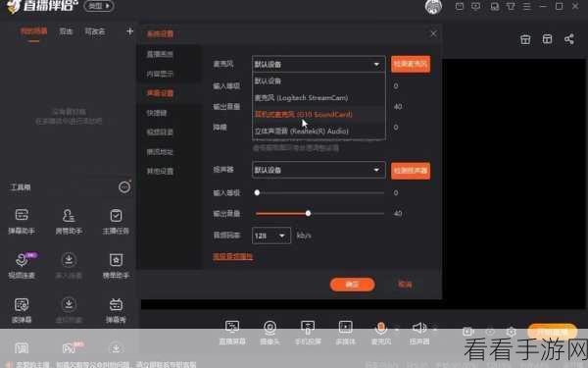588x368 pixels.
Task: Choose Realtek(R) Audio stereo mix option
Action: 318,131
